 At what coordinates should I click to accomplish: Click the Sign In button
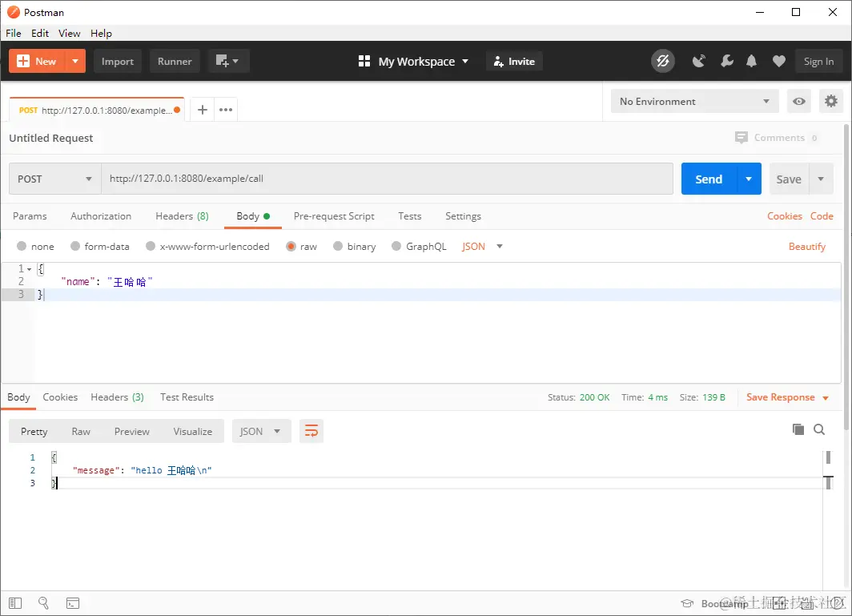coord(819,62)
